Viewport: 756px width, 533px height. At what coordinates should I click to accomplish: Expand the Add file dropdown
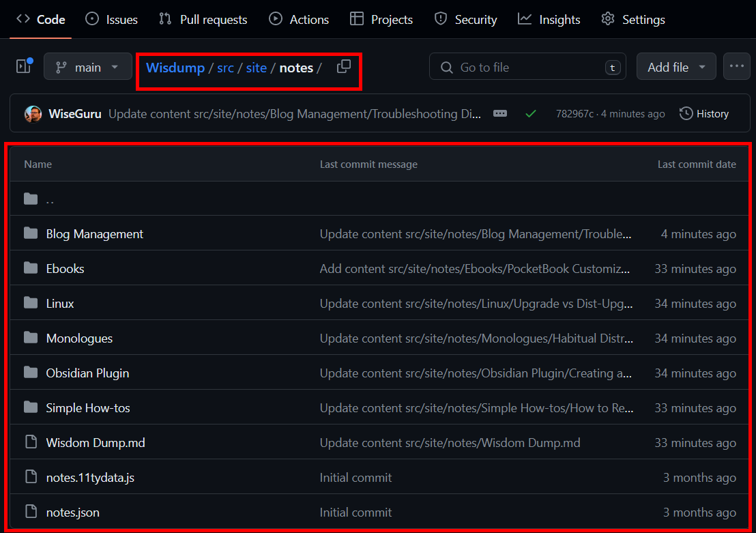[675, 67]
